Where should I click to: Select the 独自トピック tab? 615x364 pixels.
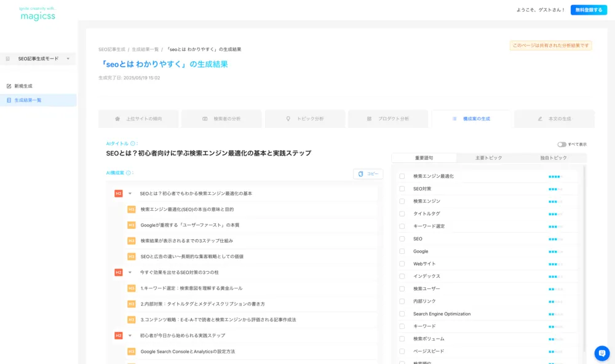(x=553, y=157)
